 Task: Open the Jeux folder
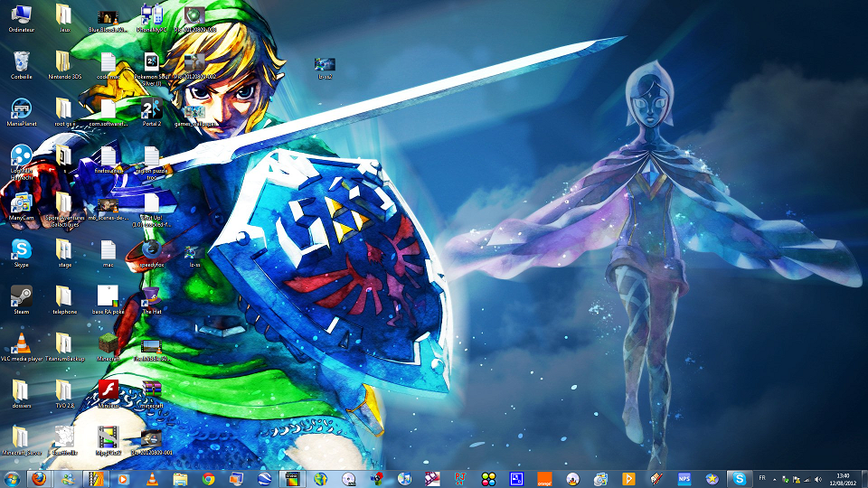64,18
